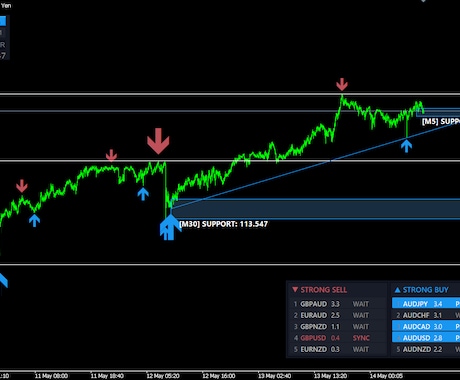Select the highlighted AUDJPY row

tap(426, 304)
